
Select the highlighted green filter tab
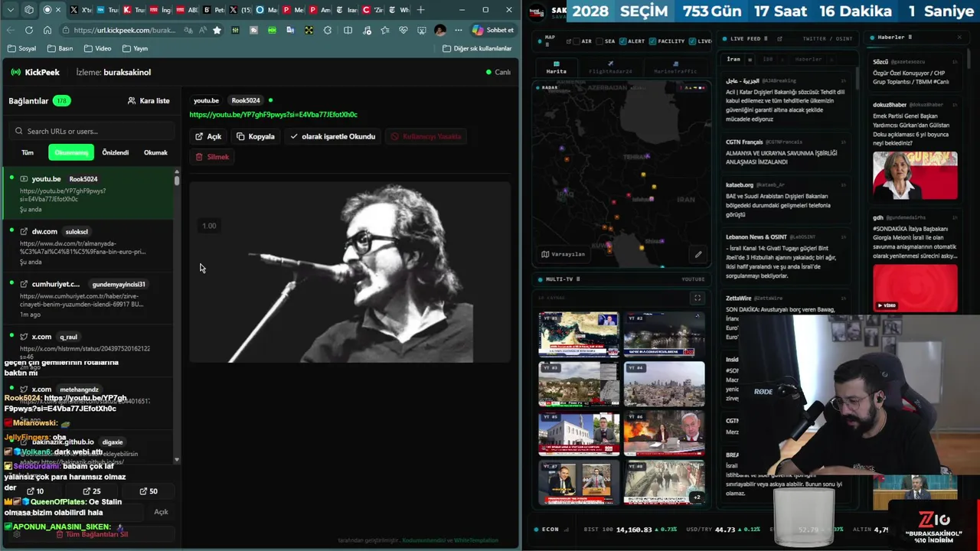71,152
